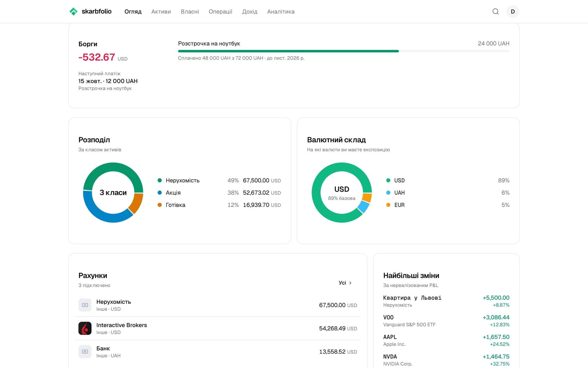The height and width of the screenshot is (368, 588).
Task: Switch to the Активи tab
Action: (161, 11)
